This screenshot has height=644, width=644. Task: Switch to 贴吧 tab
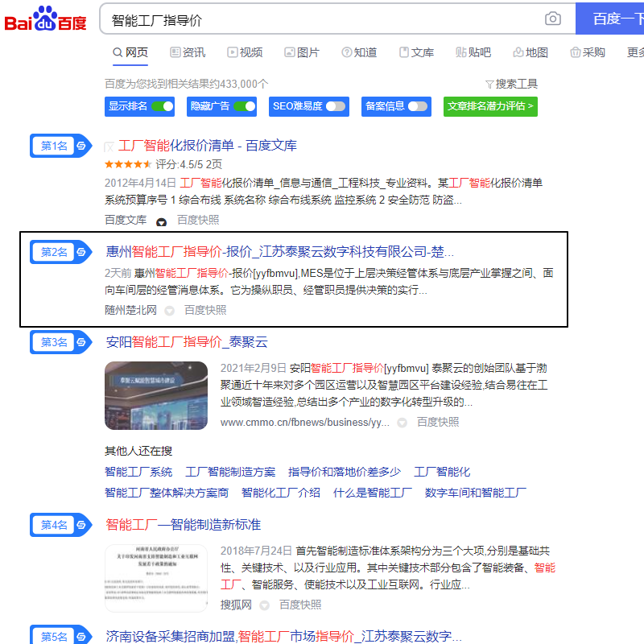(x=473, y=52)
